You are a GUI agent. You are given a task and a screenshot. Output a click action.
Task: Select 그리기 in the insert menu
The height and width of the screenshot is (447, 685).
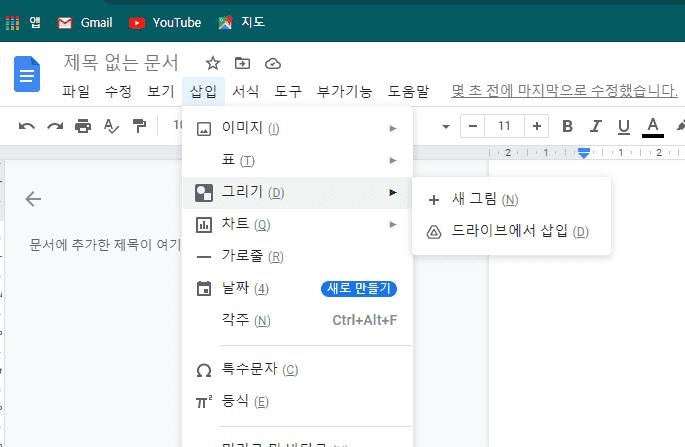pyautogui.click(x=298, y=193)
